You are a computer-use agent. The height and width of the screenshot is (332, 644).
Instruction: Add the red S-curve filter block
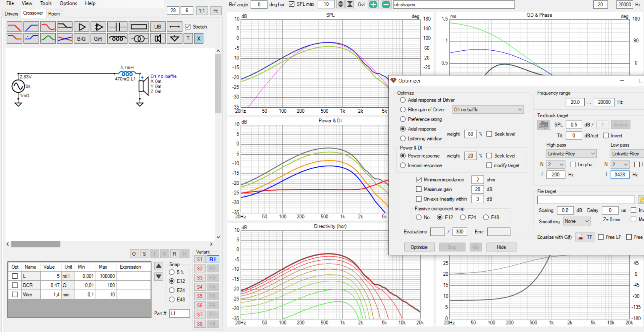coord(48,26)
